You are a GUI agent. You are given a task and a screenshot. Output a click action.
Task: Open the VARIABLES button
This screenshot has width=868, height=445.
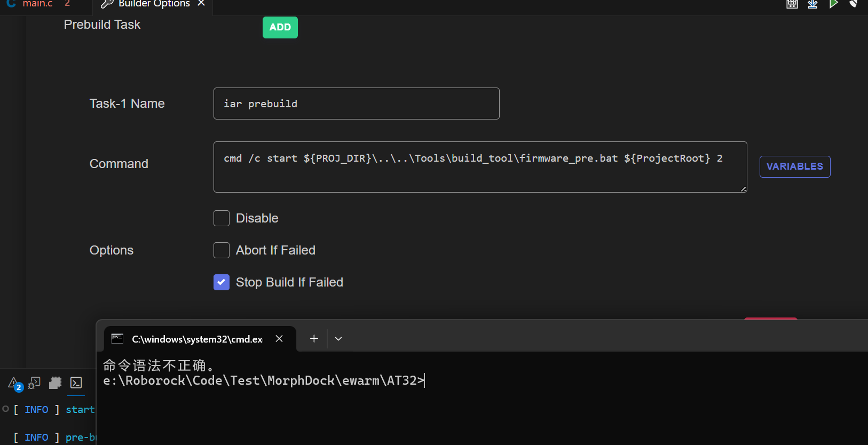point(794,166)
